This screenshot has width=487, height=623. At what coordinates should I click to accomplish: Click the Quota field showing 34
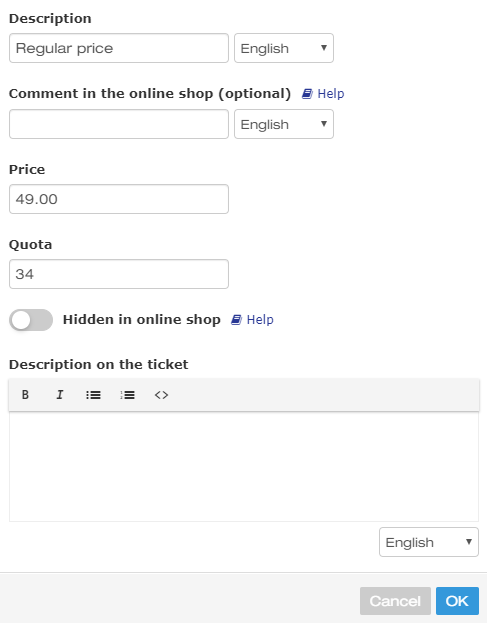pos(119,274)
